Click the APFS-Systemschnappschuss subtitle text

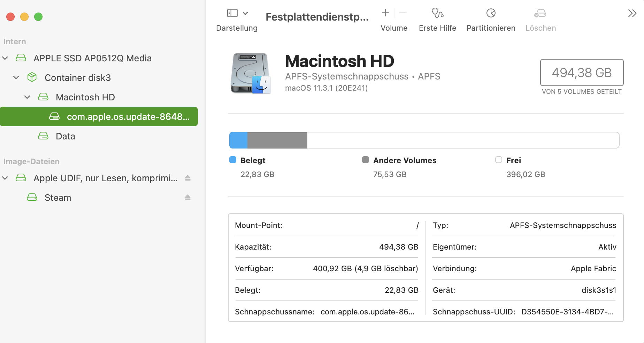[x=347, y=76]
